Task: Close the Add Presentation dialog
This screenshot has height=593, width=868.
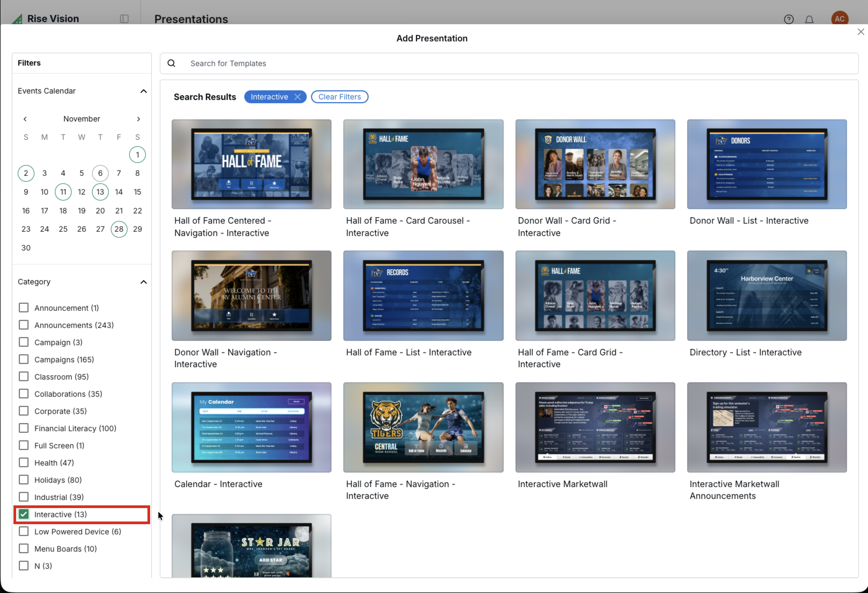Action: [x=860, y=32]
